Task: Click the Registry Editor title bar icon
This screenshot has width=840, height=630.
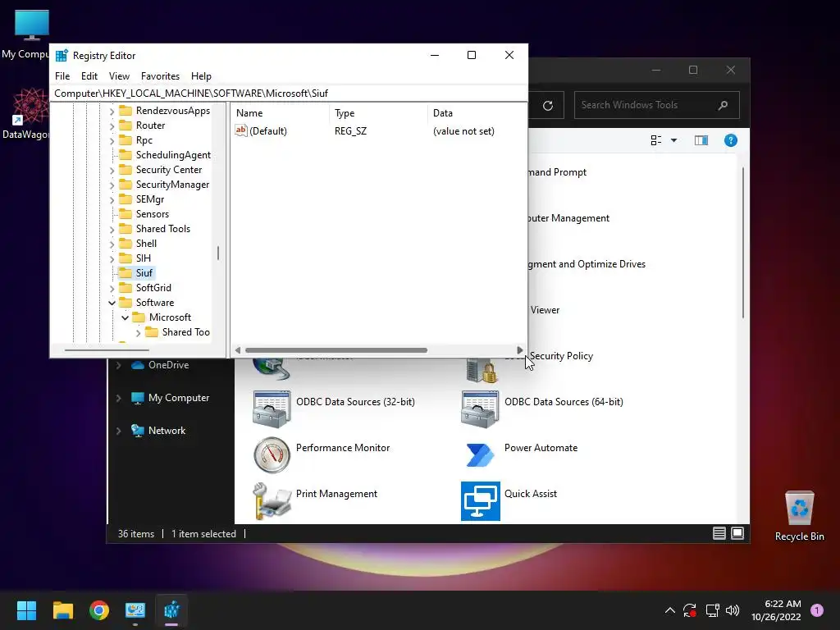Action: tap(62, 56)
